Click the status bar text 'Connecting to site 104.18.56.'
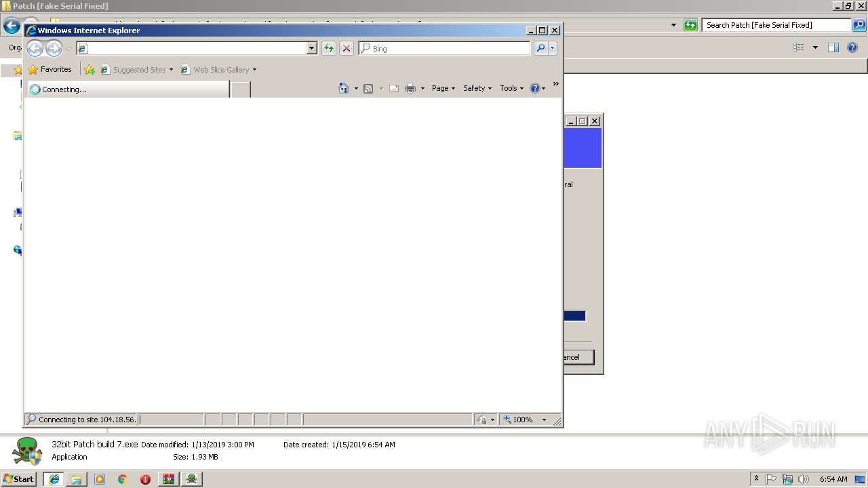Image resolution: width=868 pixels, height=488 pixels. click(87, 420)
